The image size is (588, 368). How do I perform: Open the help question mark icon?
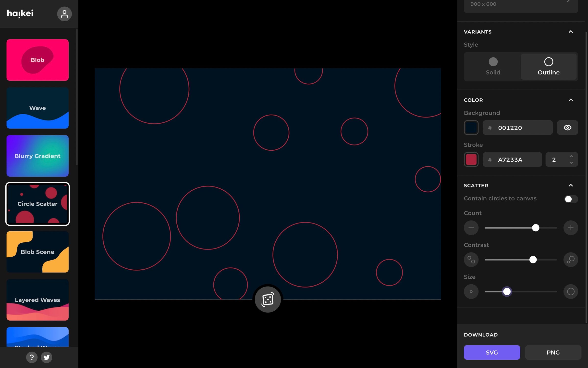tap(32, 357)
